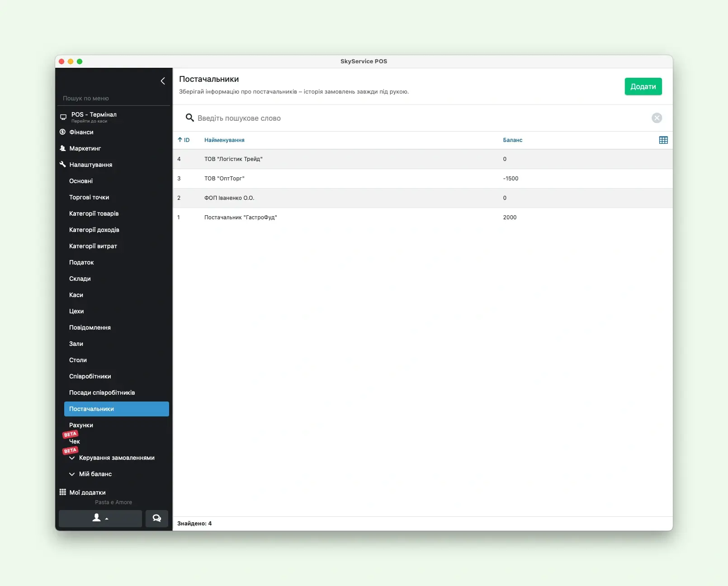This screenshot has height=586, width=728.
Task: Sort table by Найменування header
Action: tap(224, 140)
